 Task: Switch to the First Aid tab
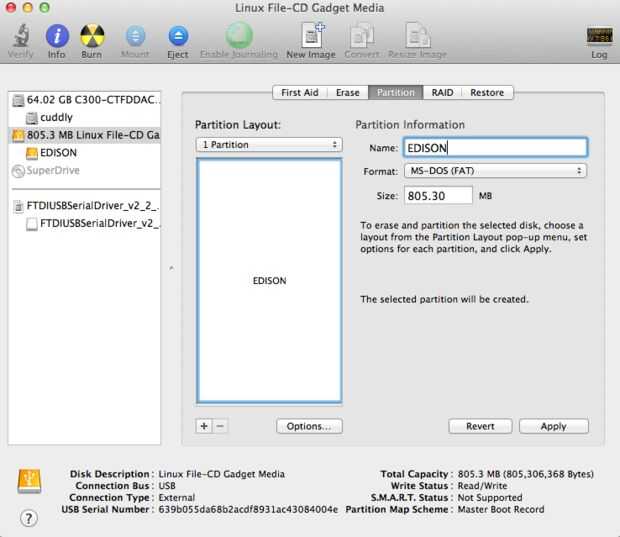pyautogui.click(x=300, y=93)
